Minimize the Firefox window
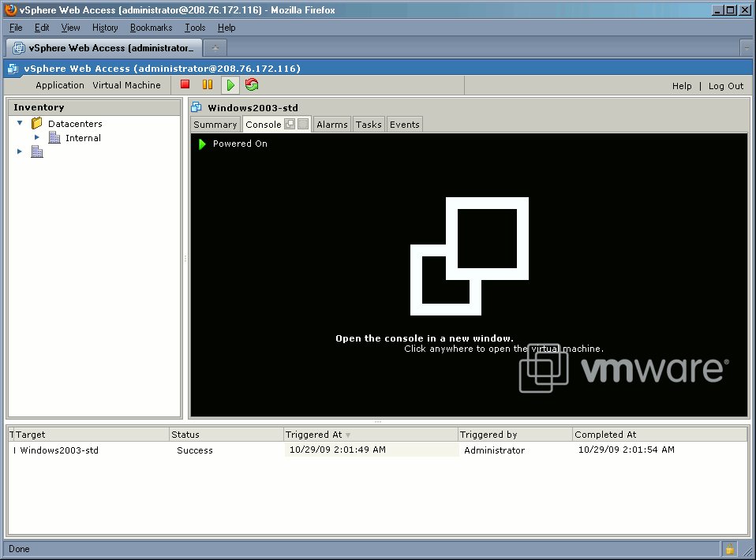 (x=718, y=9)
